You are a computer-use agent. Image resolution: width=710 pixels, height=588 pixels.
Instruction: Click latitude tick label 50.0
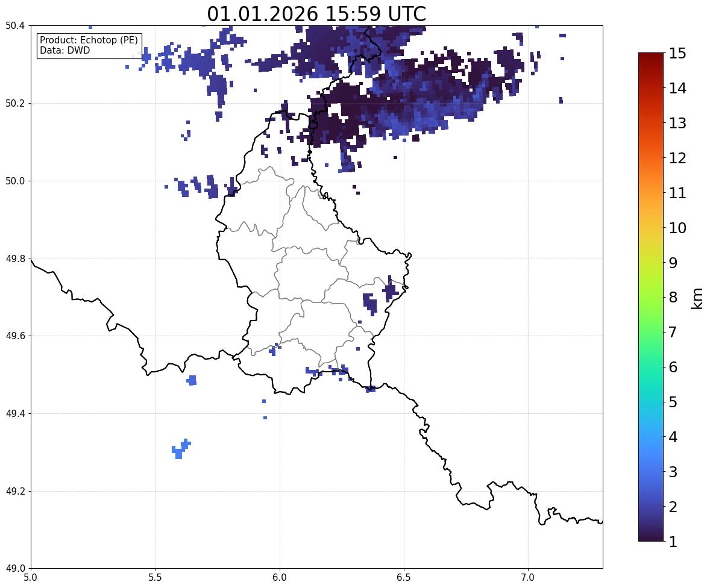(x=14, y=181)
